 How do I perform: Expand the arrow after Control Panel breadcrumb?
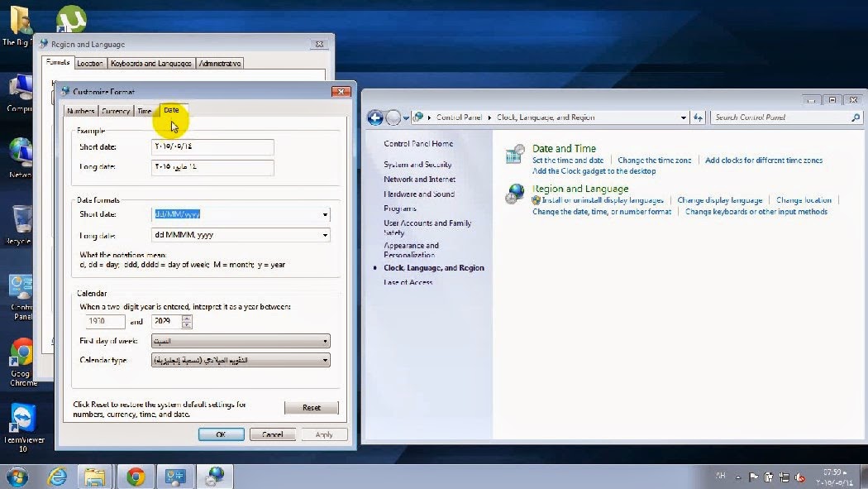click(x=489, y=117)
